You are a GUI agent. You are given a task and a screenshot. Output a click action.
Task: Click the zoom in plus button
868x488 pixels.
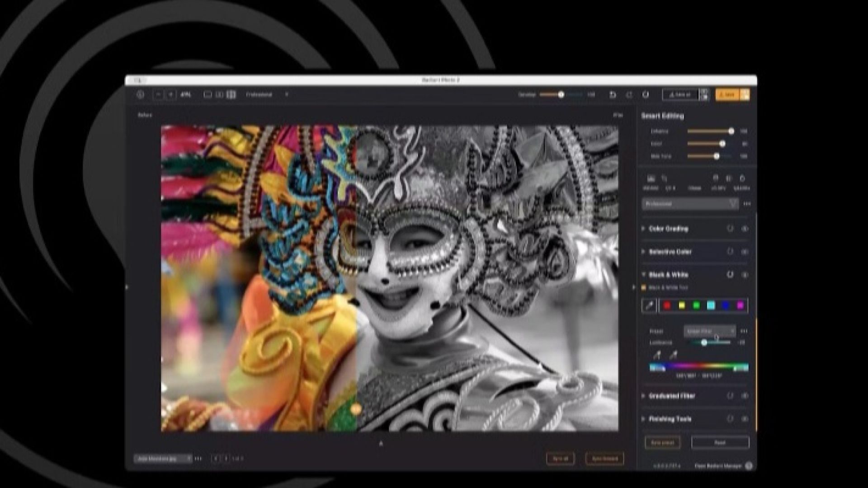[171, 94]
